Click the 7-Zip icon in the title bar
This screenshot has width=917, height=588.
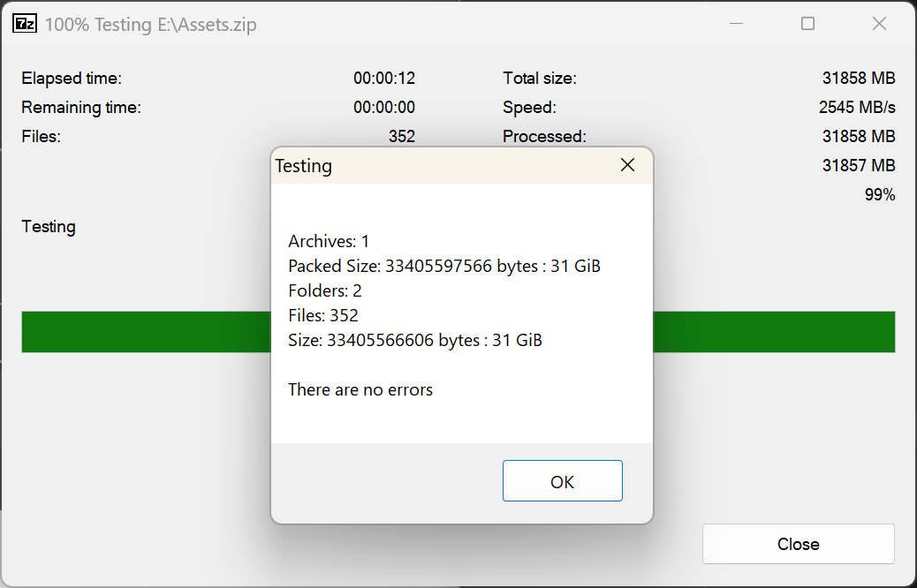pos(24,24)
